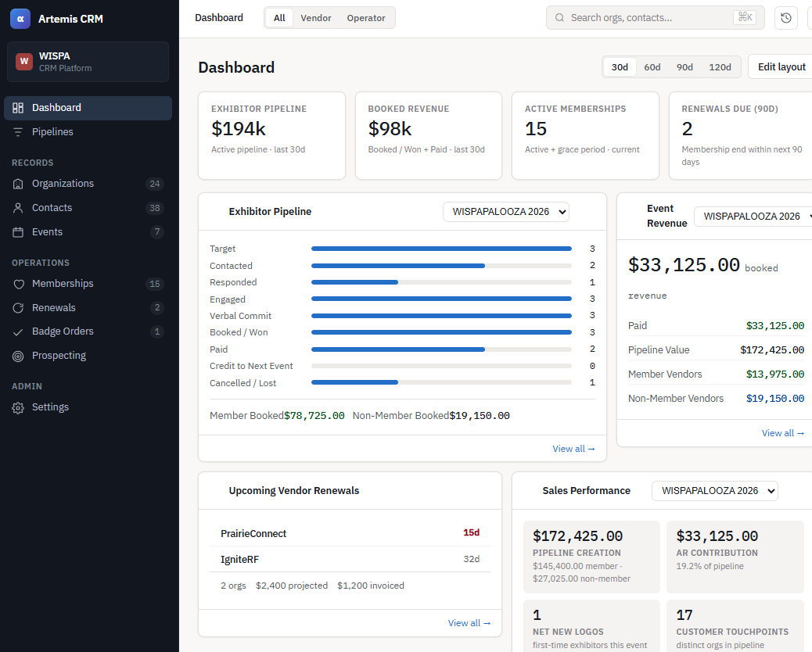Click the Memberships heart icon
Image resolution: width=812 pixels, height=652 pixels.
18,284
